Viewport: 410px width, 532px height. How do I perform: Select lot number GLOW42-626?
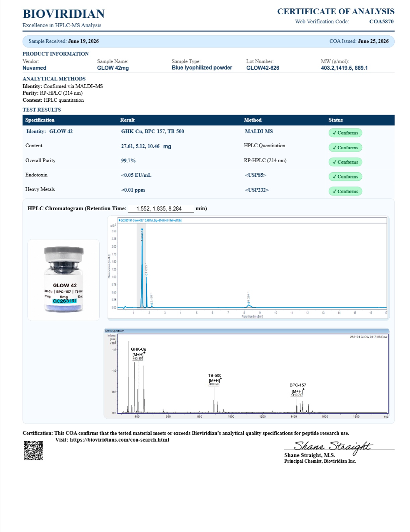(x=263, y=68)
